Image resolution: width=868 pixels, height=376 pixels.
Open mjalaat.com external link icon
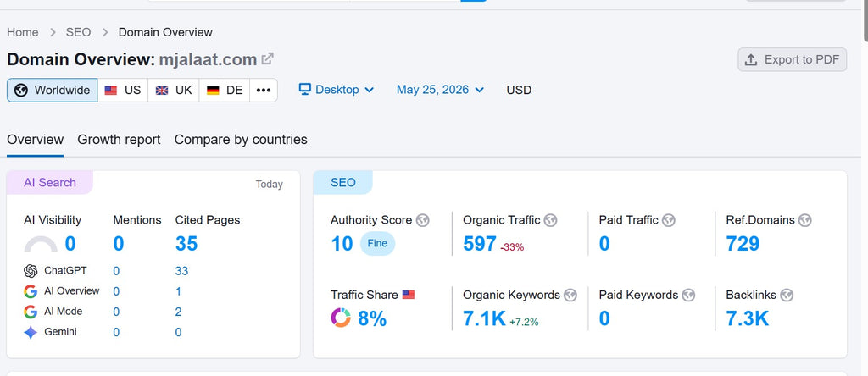coord(267,58)
